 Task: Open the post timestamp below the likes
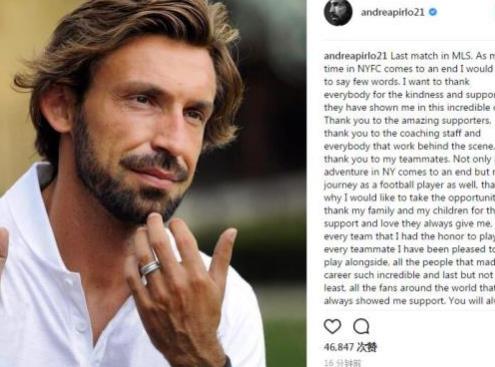342,363
